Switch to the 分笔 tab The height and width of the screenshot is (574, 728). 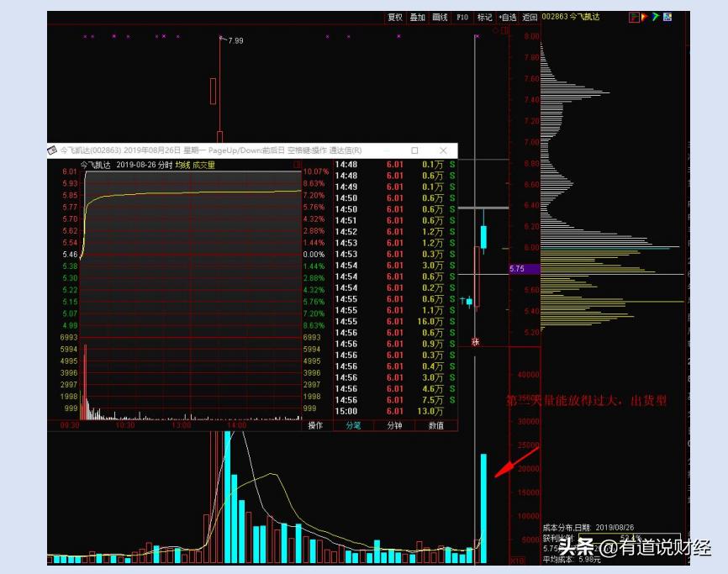pyautogui.click(x=354, y=425)
